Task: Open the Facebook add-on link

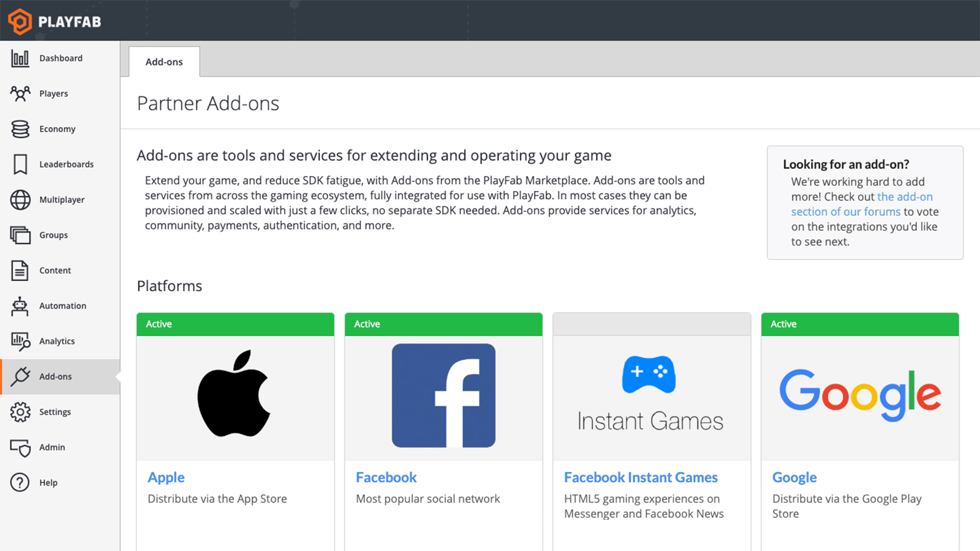Action: tap(386, 478)
